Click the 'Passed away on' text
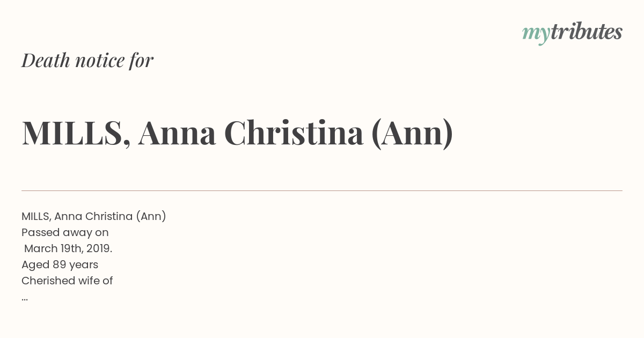The height and width of the screenshot is (338, 644). (65, 233)
